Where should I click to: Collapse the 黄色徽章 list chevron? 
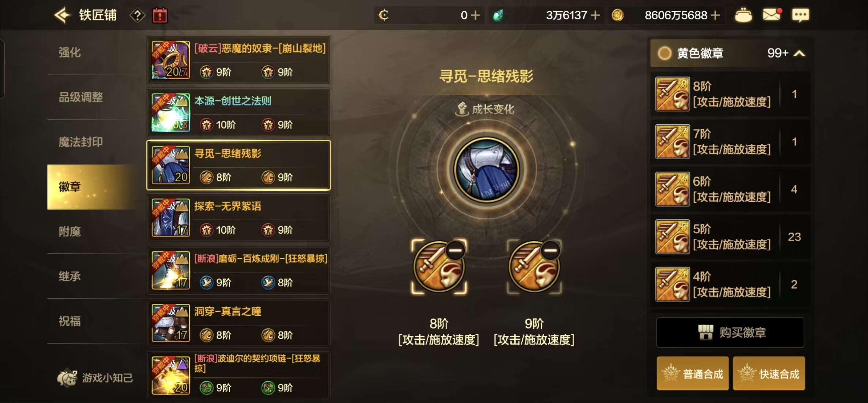pos(799,54)
